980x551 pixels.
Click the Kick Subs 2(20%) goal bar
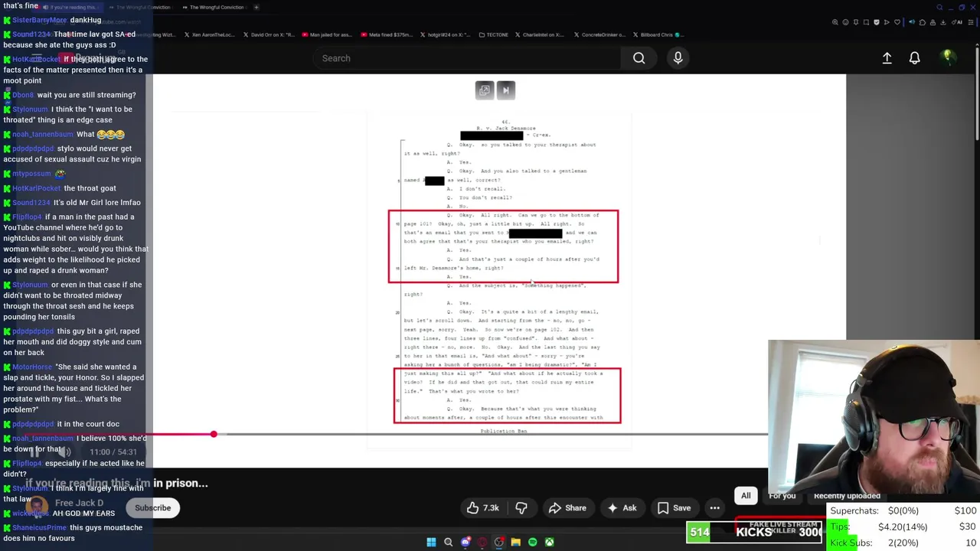click(903, 543)
